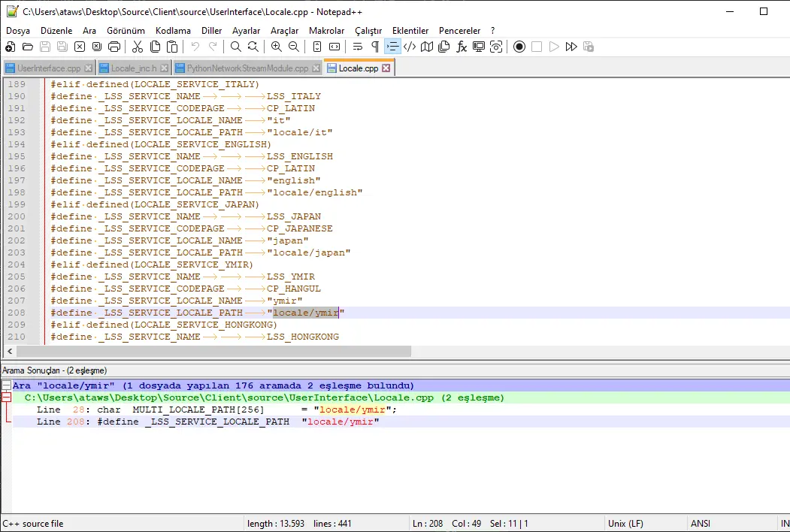The width and height of the screenshot is (790, 532).
Task: Click the Copy toolbar icon
Action: tap(155, 47)
